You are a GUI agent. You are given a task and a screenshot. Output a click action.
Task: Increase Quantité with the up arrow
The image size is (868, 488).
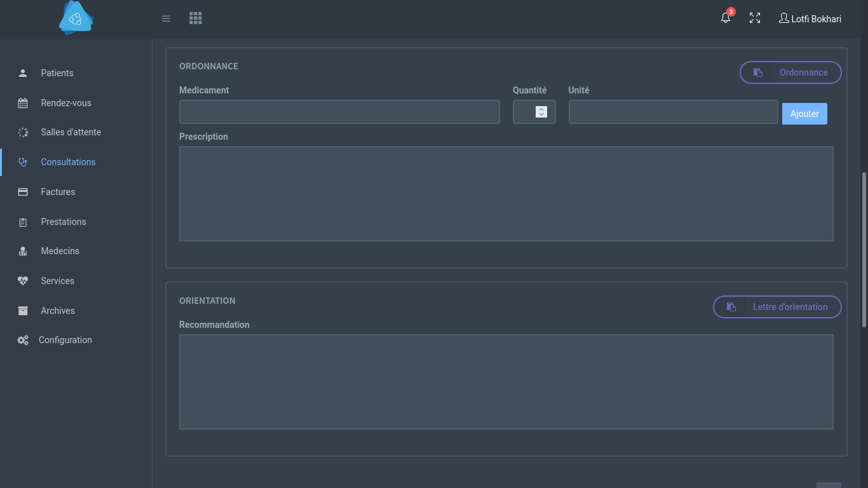click(541, 109)
